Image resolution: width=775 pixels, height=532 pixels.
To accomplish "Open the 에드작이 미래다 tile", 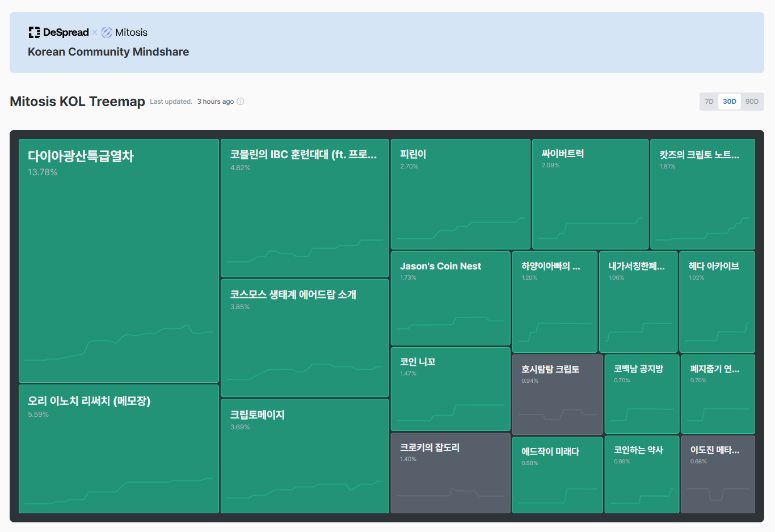I will coord(557,475).
